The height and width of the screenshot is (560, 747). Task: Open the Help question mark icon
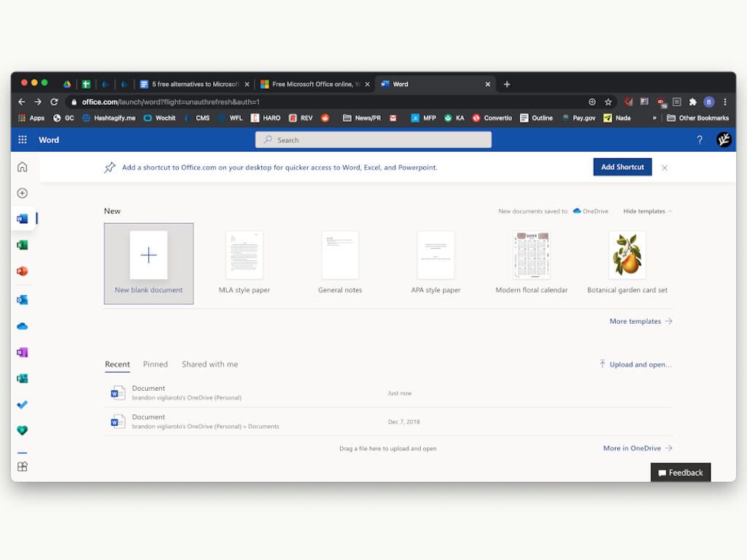[x=699, y=140]
